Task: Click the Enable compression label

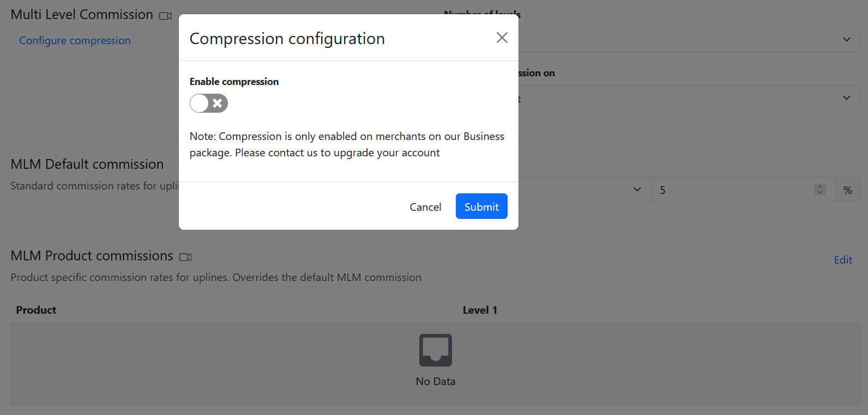Action: tap(234, 82)
